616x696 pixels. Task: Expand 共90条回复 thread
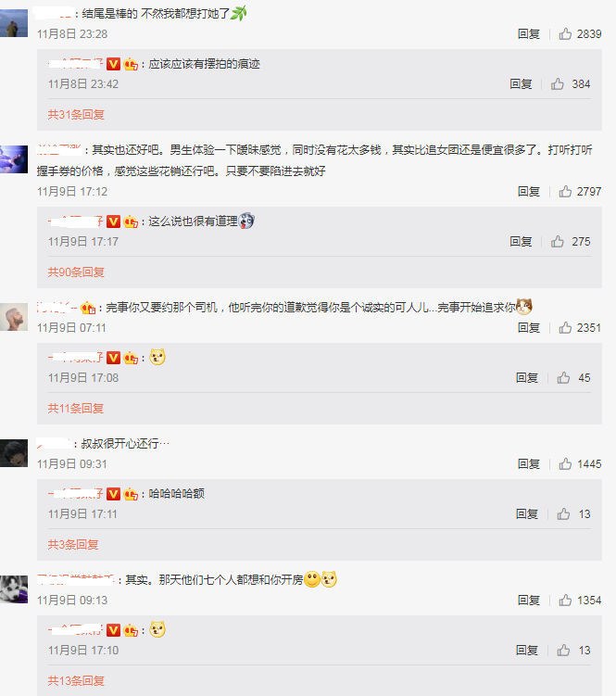pyautogui.click(x=76, y=272)
